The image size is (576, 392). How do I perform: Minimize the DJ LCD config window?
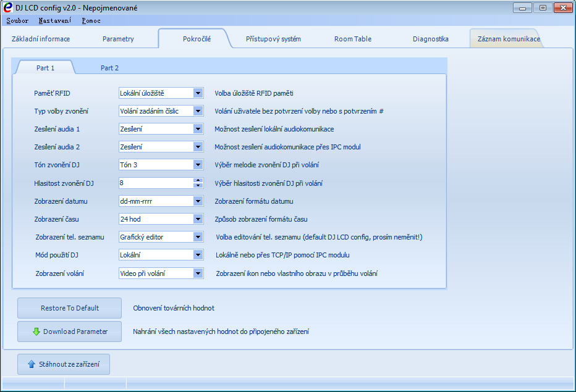pyautogui.click(x=522, y=7)
